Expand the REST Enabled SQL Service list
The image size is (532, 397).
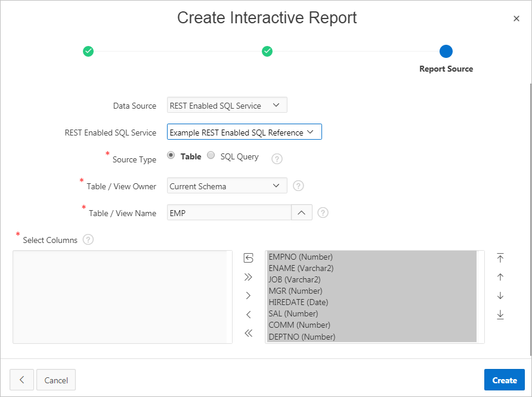(x=244, y=132)
